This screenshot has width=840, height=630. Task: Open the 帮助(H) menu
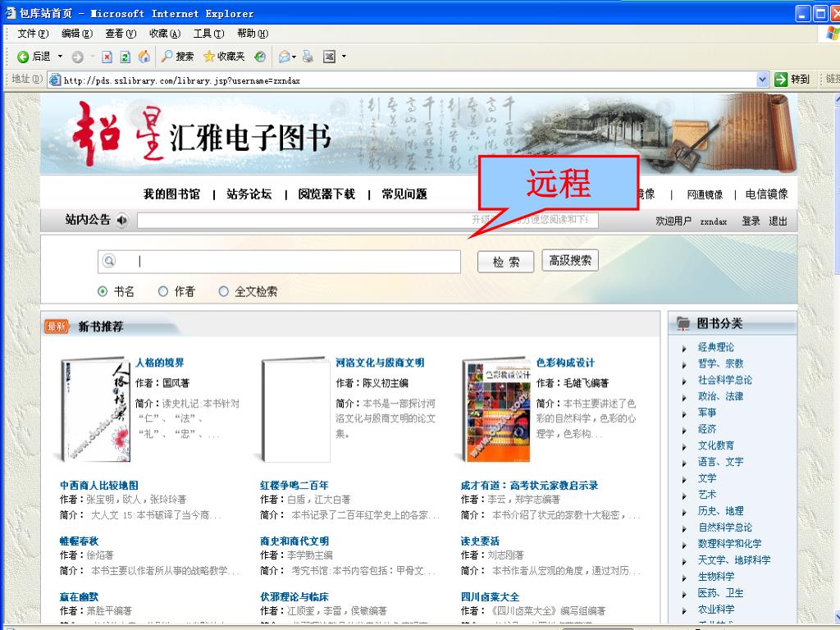tap(253, 34)
